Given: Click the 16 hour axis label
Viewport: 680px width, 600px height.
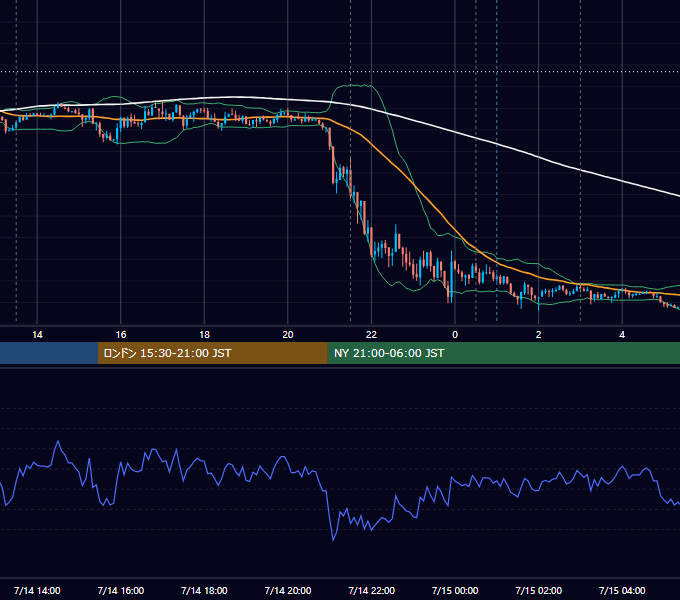Looking at the screenshot, I should (x=121, y=335).
